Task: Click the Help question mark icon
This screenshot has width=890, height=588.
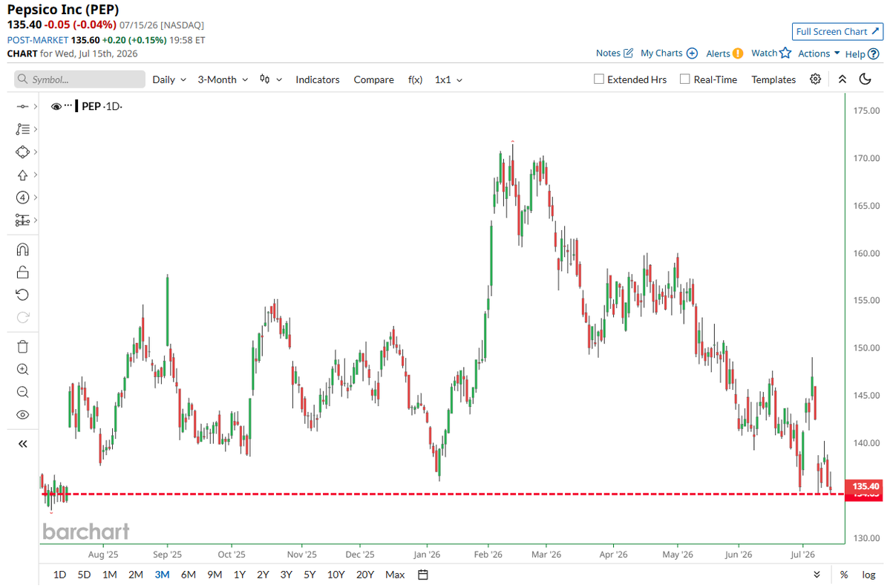Action: (x=874, y=54)
